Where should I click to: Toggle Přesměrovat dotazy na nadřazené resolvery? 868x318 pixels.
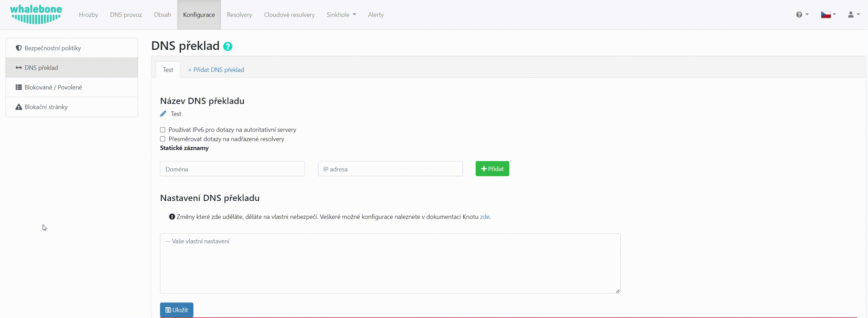(x=162, y=139)
